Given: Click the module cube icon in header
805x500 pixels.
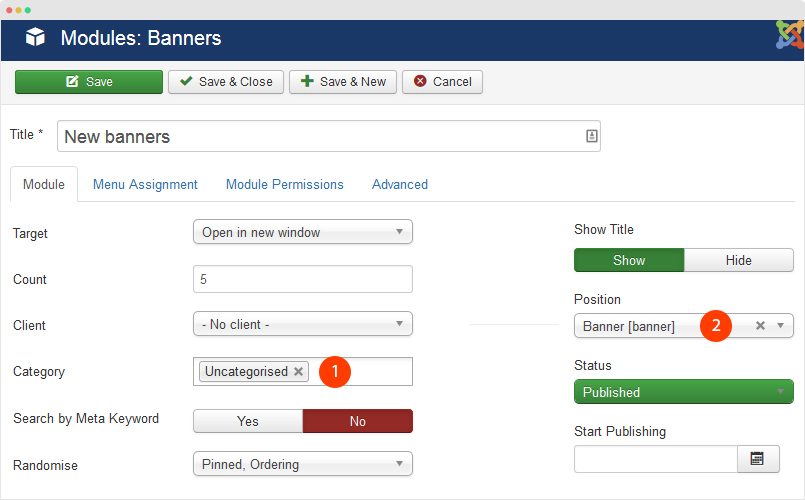Looking at the screenshot, I should [x=35, y=37].
